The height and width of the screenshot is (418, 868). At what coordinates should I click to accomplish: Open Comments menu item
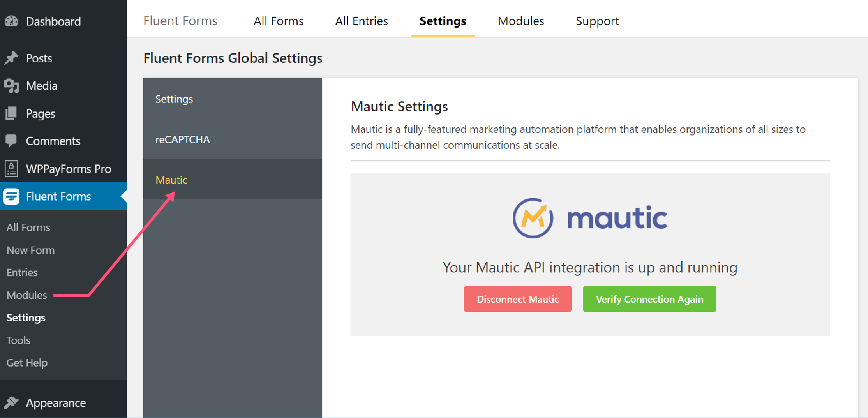point(63,141)
